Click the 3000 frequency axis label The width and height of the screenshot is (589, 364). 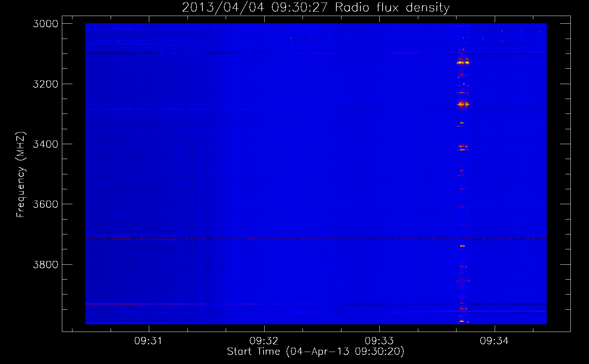(46, 24)
